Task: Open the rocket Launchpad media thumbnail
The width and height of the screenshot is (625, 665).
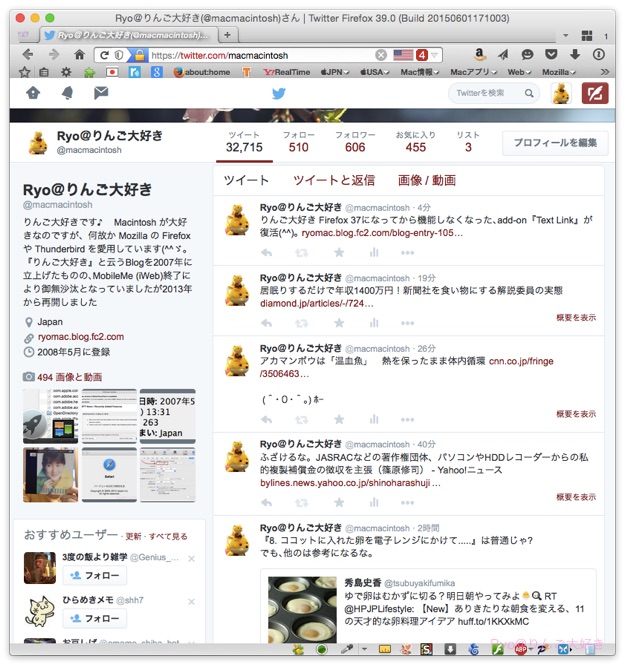Action: (x=50, y=416)
